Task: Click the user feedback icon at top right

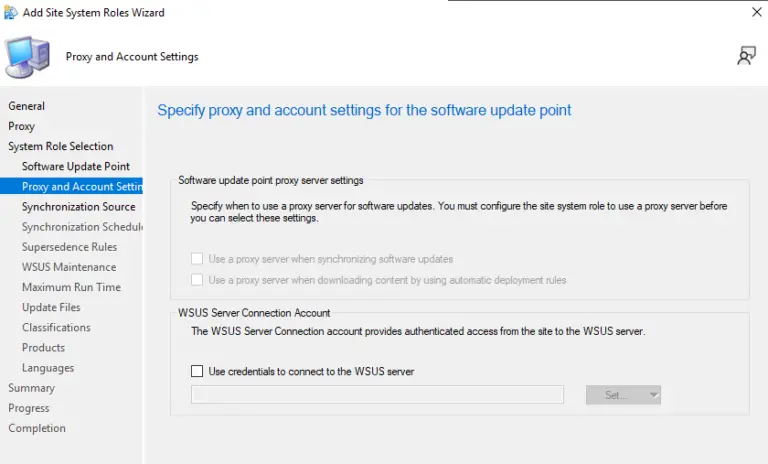Action: [x=746, y=56]
